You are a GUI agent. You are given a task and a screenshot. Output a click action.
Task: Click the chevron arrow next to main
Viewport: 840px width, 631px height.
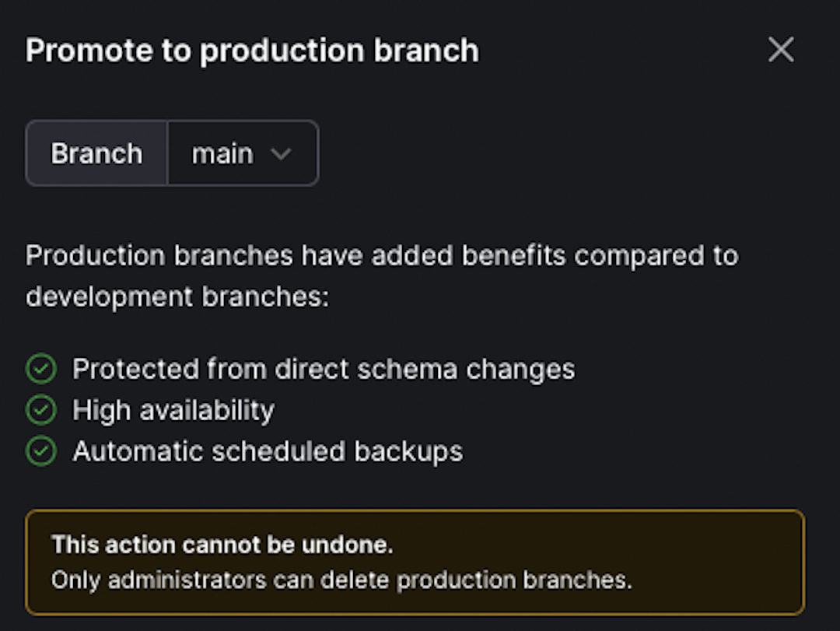(281, 154)
